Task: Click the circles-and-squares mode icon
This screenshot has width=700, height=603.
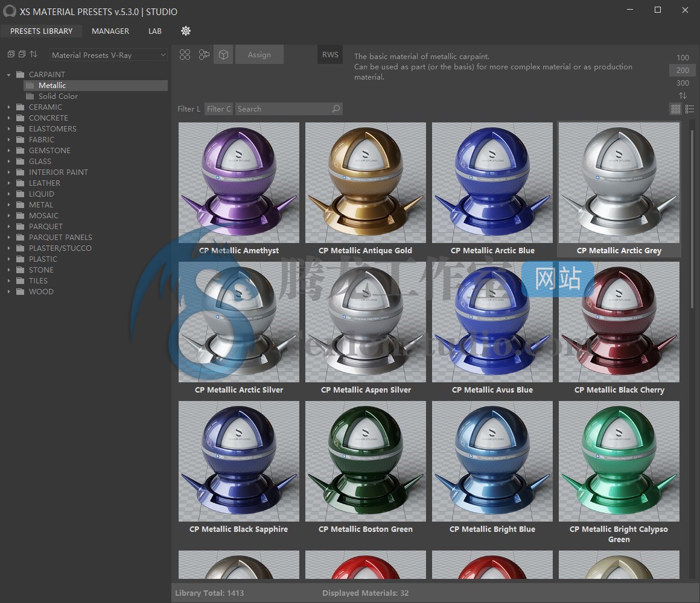Action: [204, 54]
